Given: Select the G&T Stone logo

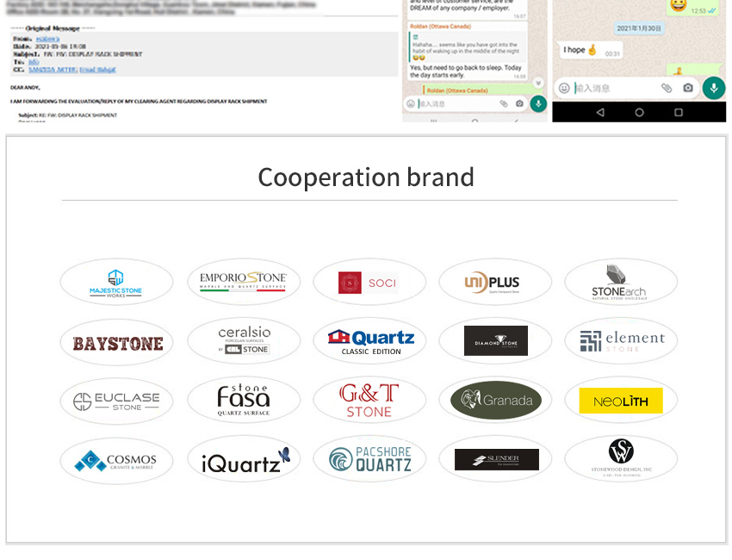Looking at the screenshot, I should 369,401.
